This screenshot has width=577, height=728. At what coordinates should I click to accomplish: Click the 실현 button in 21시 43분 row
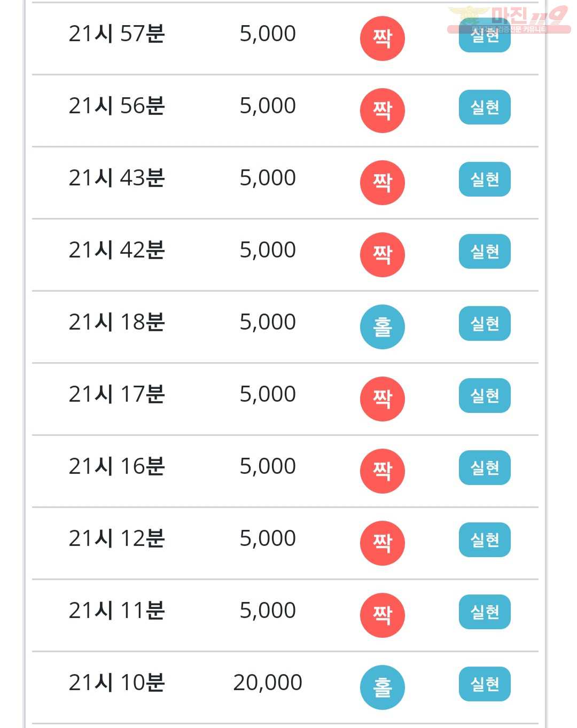click(485, 179)
